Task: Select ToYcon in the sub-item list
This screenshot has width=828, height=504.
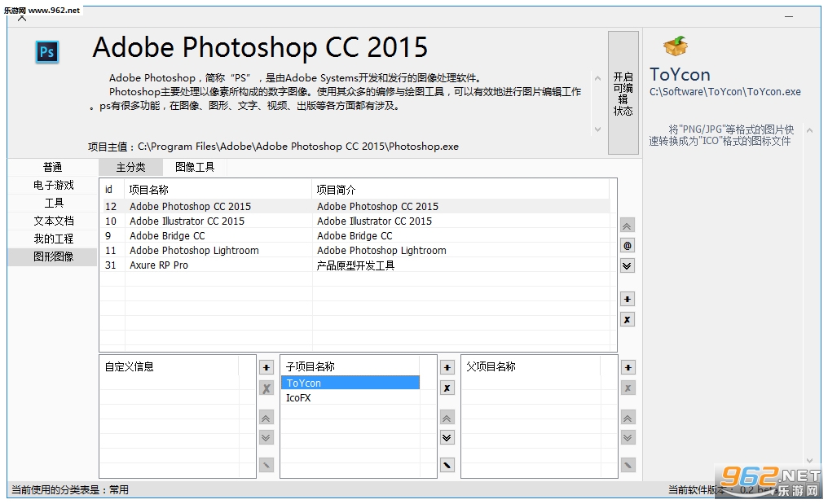Action: tap(350, 383)
